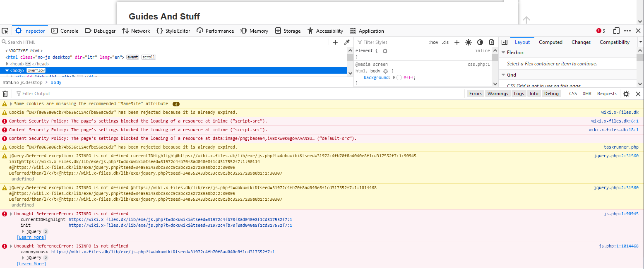Select the element picker tool

tap(5, 31)
